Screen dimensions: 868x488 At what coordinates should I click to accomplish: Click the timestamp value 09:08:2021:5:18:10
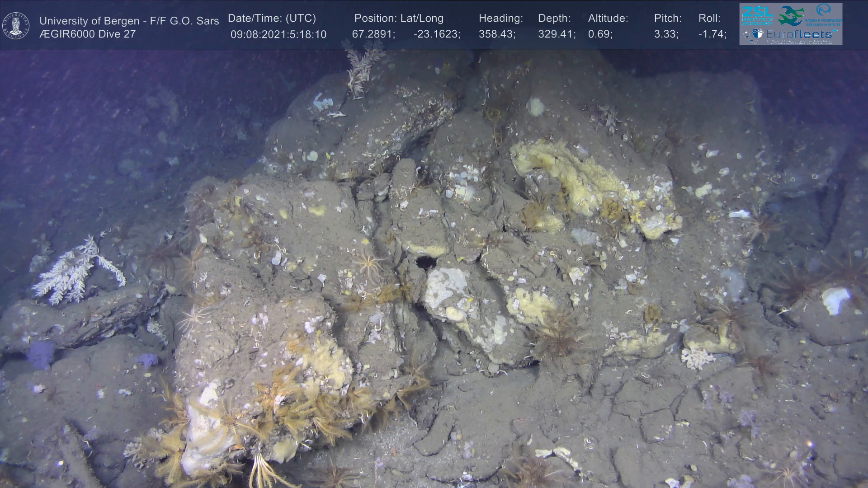tap(278, 35)
